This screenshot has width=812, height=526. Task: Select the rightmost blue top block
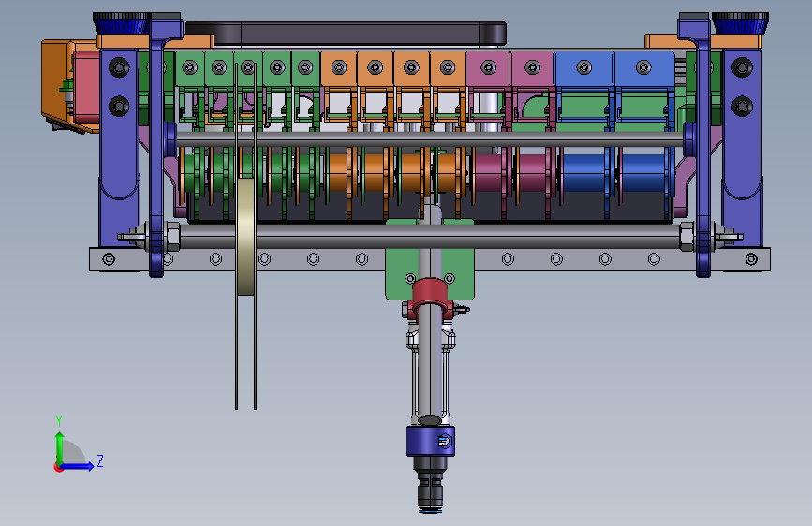[x=643, y=68]
